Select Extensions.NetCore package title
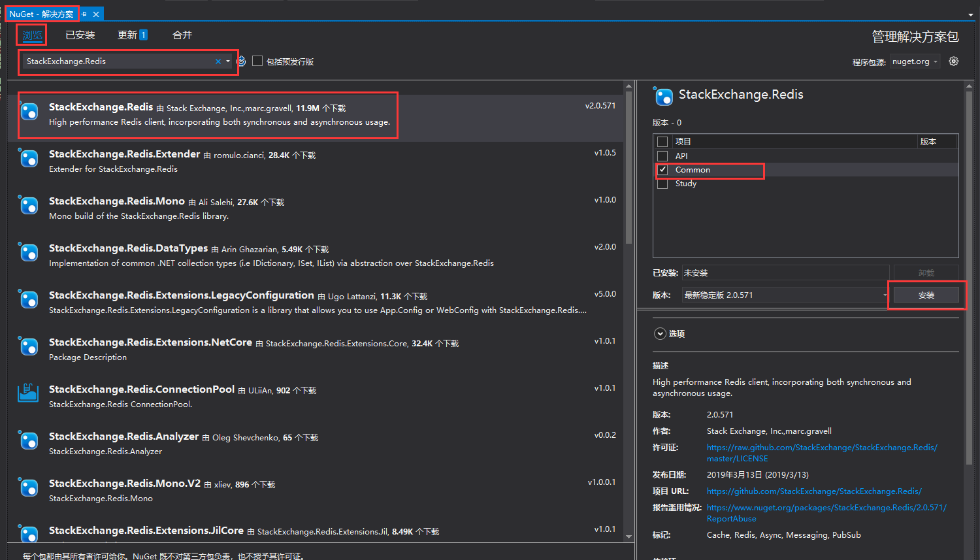980x560 pixels. (150, 342)
